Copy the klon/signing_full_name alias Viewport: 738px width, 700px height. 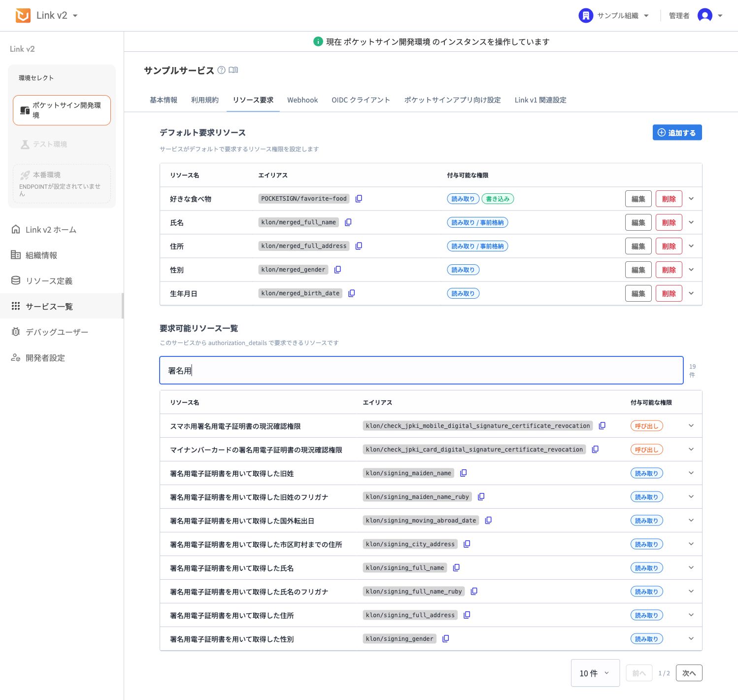pyautogui.click(x=456, y=568)
